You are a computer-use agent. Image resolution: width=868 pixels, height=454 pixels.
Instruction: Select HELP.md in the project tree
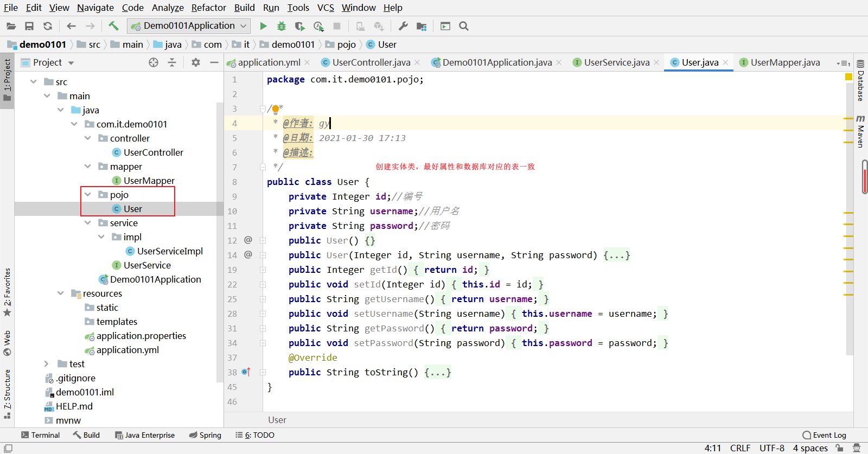[74, 406]
